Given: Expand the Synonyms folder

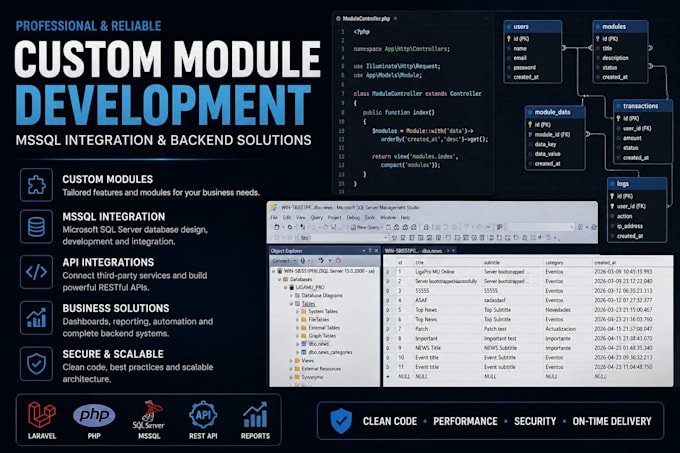Looking at the screenshot, I should coord(291,377).
